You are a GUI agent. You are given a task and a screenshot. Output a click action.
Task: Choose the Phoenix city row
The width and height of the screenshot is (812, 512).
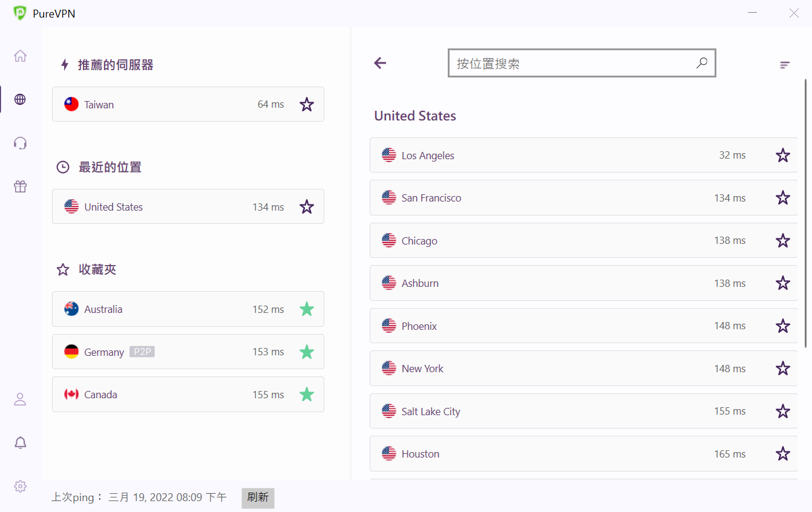(583, 326)
